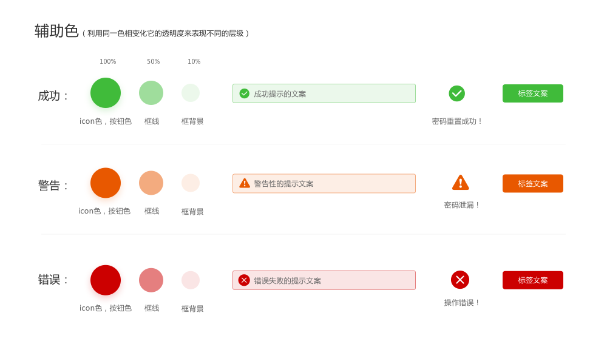Click large warning triangle above 密码泄漏
The width and height of the screenshot is (607, 364).
[x=460, y=182]
